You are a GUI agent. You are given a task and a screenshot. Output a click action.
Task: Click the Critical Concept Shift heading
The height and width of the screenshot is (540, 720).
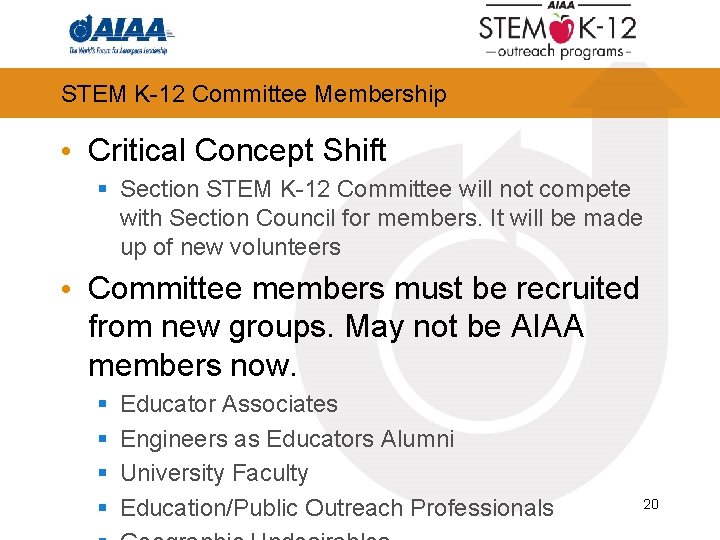pos(237,150)
